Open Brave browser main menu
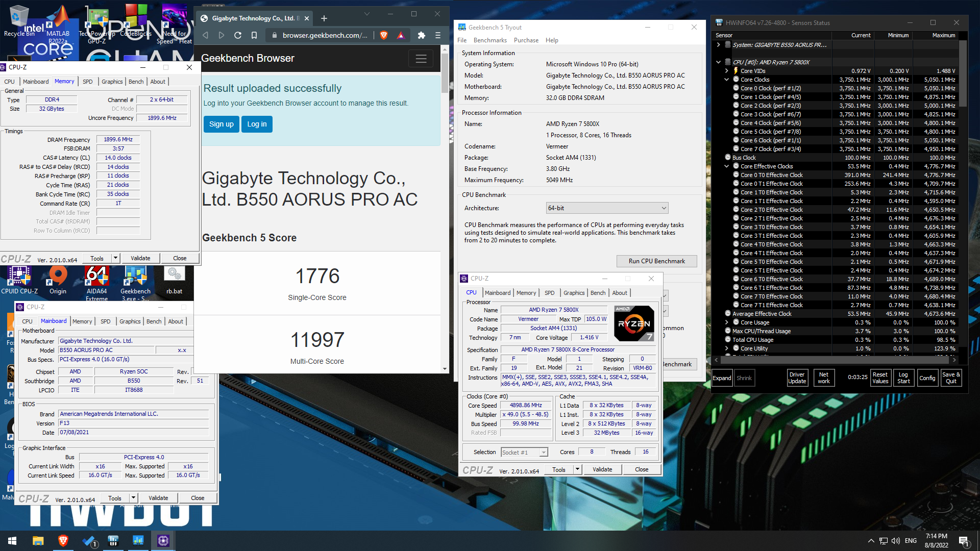Image resolution: width=980 pixels, height=551 pixels. point(438,35)
